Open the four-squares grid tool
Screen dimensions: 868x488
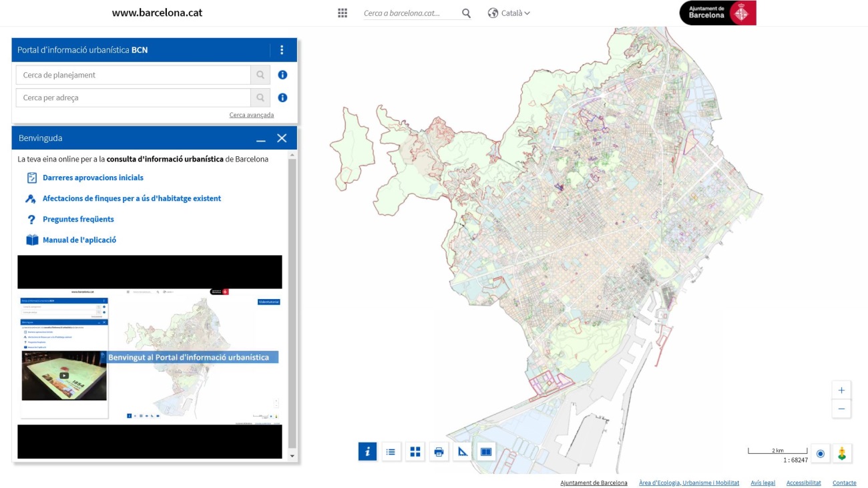click(x=415, y=452)
